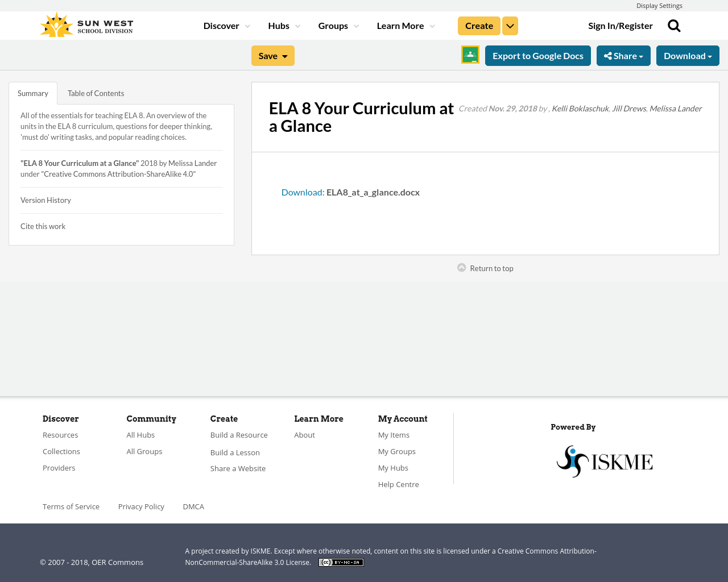Expand the Hubs navigation menu

pos(283,25)
